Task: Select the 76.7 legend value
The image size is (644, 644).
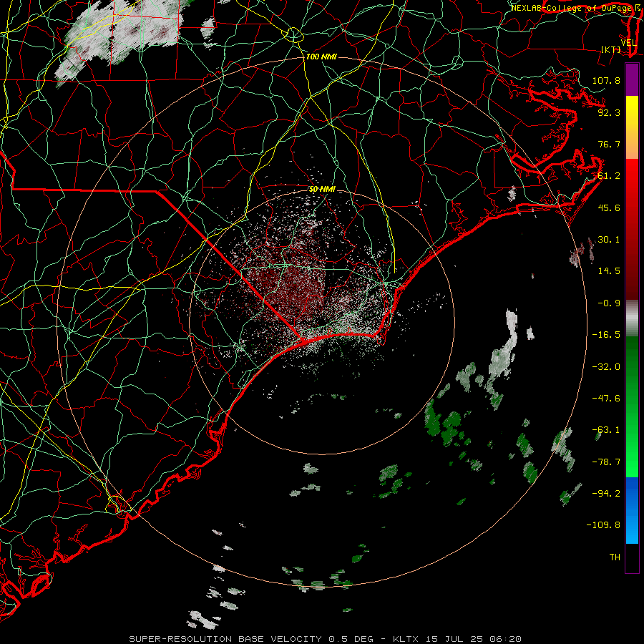Action: pyautogui.click(x=609, y=144)
